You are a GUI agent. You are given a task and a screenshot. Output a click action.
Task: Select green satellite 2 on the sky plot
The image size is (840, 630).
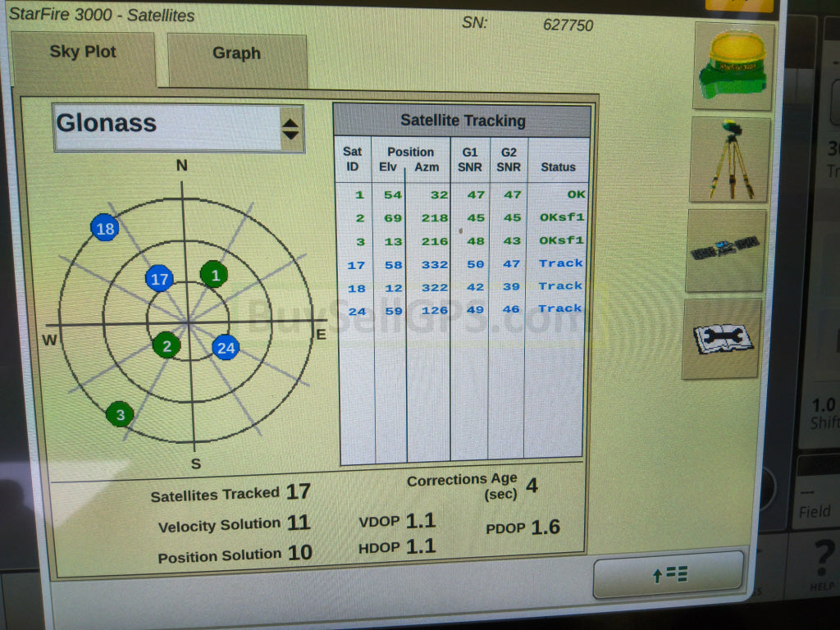167,345
